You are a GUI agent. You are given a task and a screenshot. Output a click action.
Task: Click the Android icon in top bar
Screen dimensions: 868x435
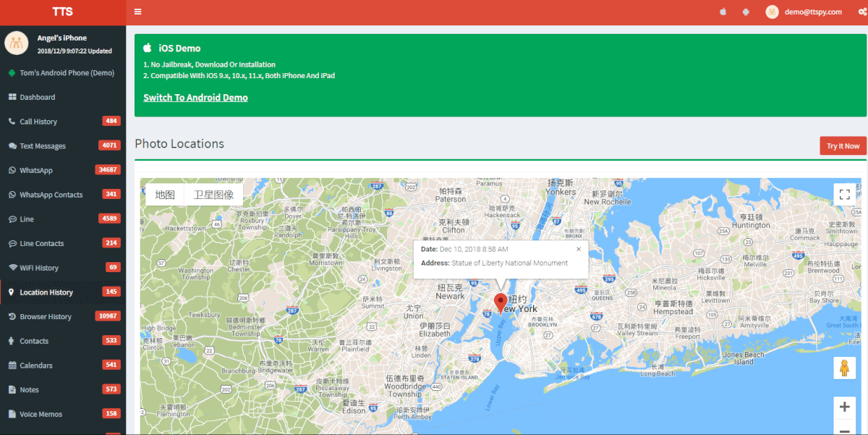coord(746,12)
